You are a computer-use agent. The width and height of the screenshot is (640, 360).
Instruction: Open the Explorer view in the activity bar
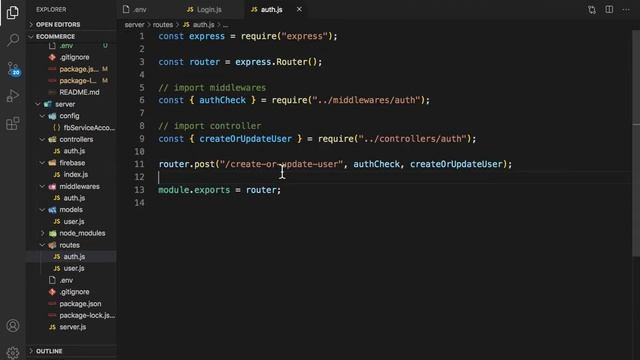(x=13, y=12)
